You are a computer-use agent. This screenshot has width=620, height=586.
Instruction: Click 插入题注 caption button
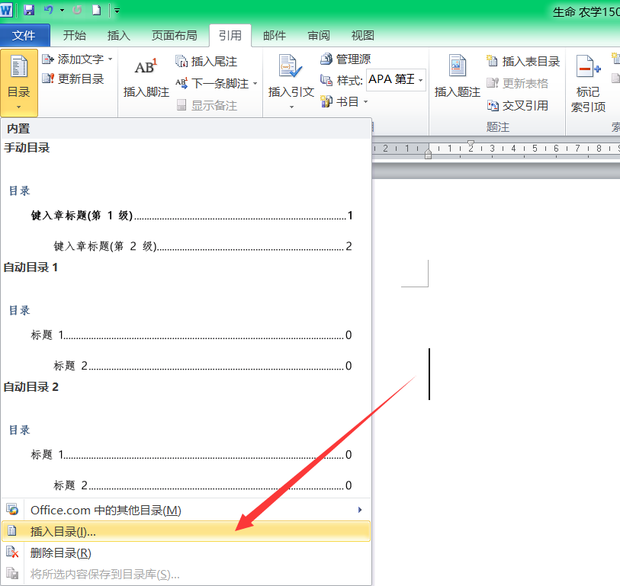pyautogui.click(x=457, y=77)
